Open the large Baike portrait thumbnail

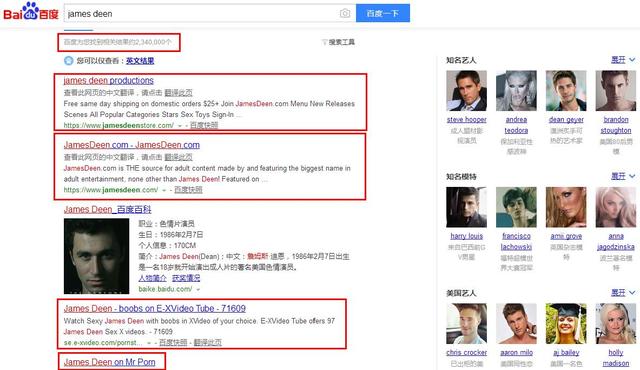pyautogui.click(x=96, y=256)
